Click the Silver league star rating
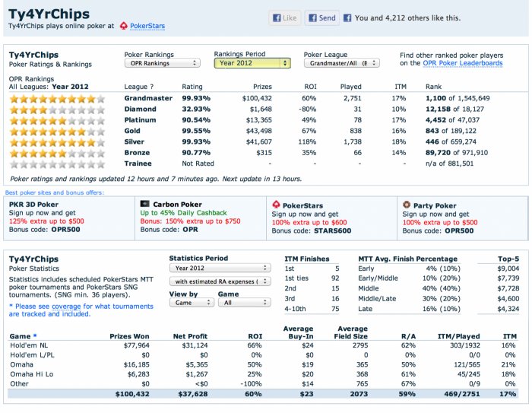The image size is (532, 413). [x=57, y=142]
